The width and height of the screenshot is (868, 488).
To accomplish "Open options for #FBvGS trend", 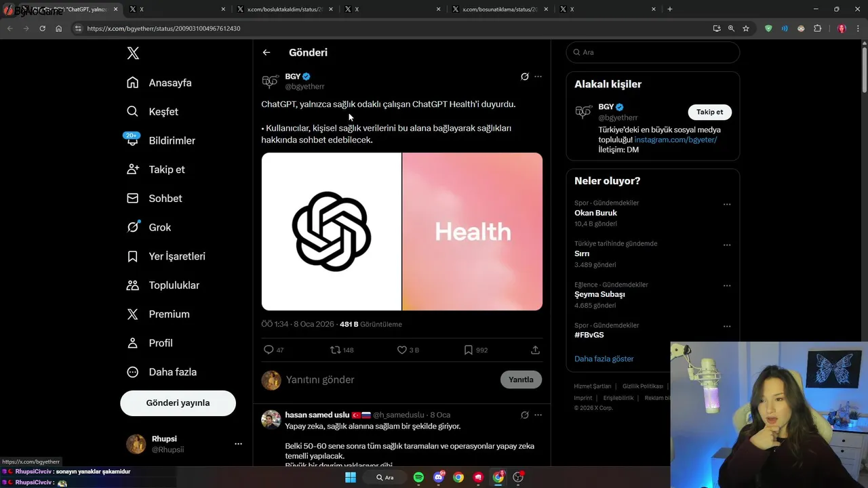I will (727, 326).
